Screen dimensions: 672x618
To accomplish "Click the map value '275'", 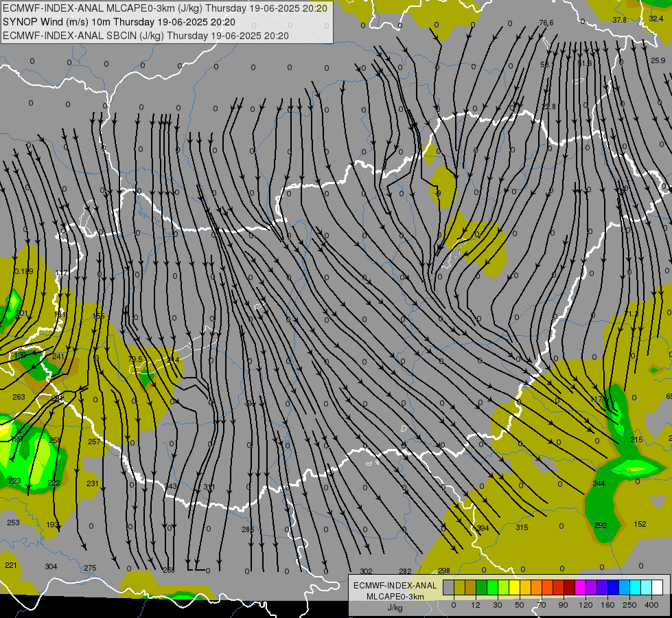I will 90,568.
